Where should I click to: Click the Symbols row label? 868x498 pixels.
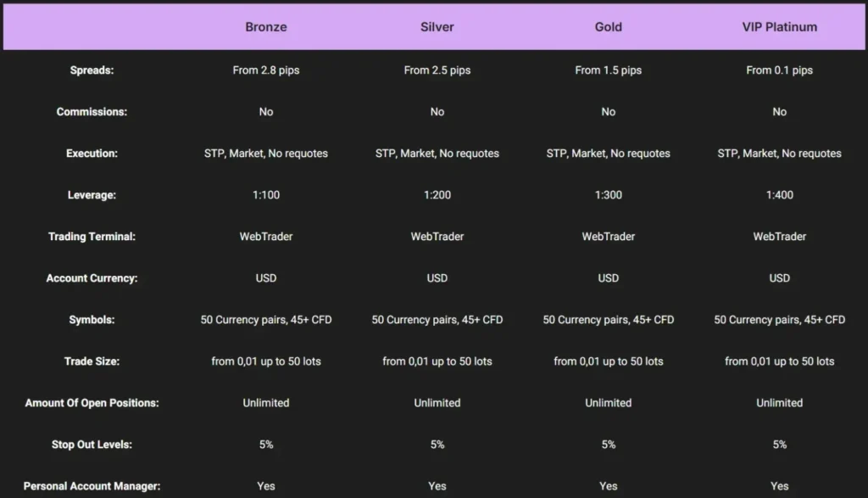coord(92,320)
